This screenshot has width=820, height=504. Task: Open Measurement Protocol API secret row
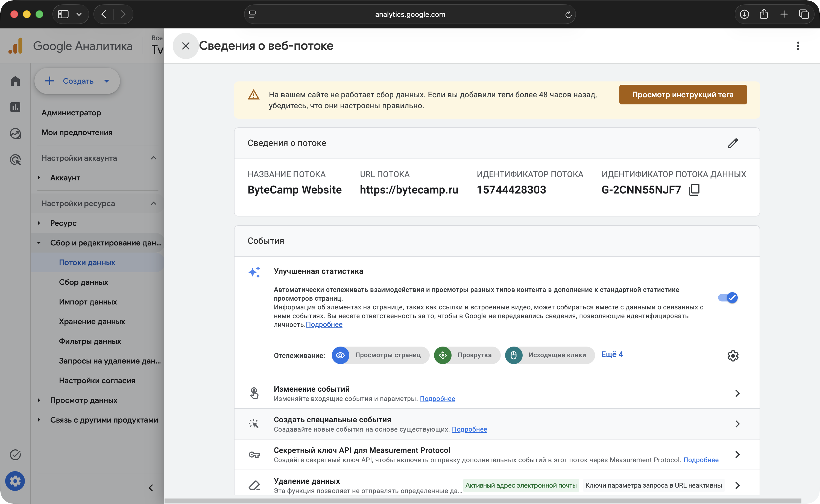[x=497, y=455]
